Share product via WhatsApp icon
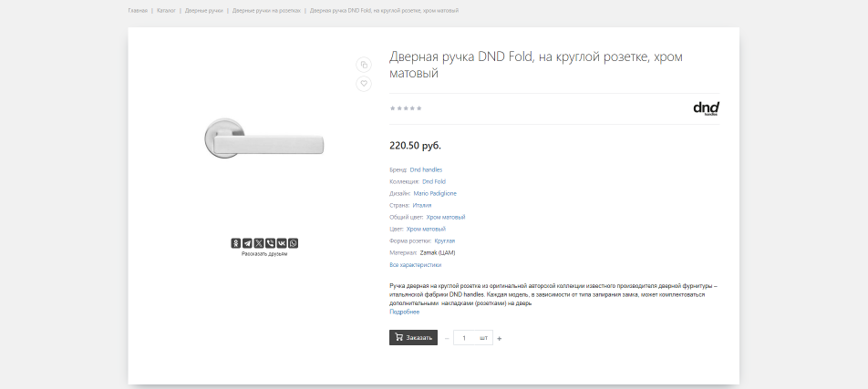The height and width of the screenshot is (389, 868). 293,243
